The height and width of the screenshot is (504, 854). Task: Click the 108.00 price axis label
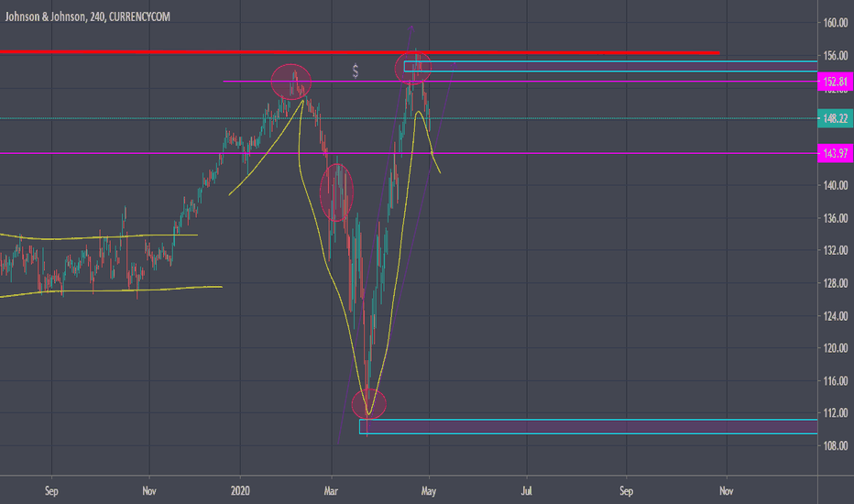[836, 445]
